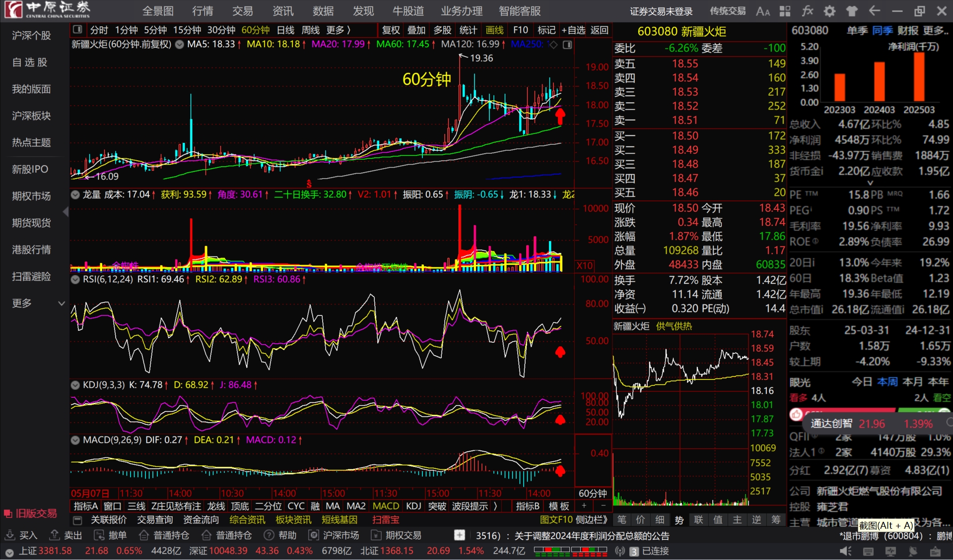The height and width of the screenshot is (560, 953).
Task: Select the 日线 period tab
Action: [285, 30]
